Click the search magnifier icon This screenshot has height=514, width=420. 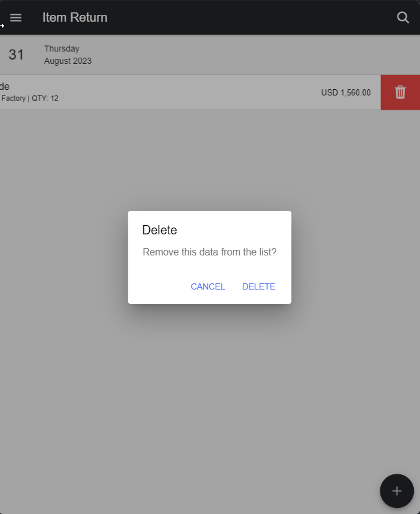point(403,18)
